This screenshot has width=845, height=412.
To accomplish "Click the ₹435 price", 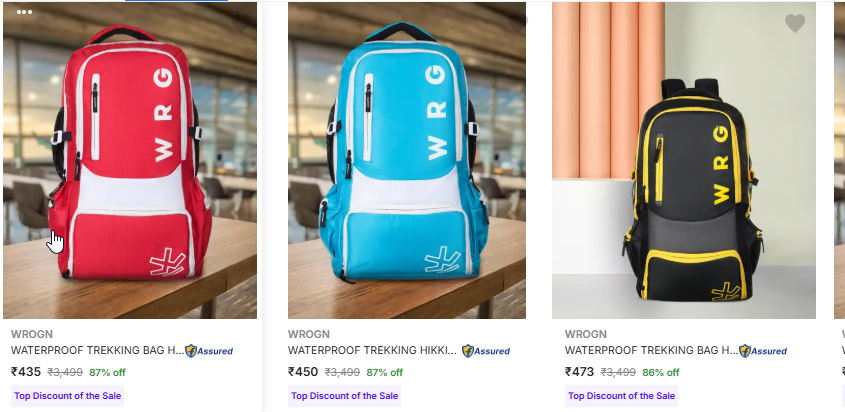I will [26, 372].
